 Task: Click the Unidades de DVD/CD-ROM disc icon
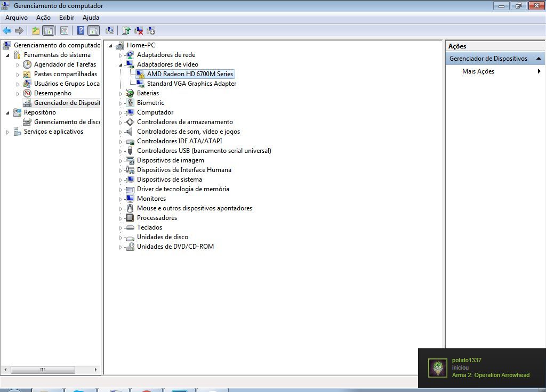pyautogui.click(x=130, y=247)
